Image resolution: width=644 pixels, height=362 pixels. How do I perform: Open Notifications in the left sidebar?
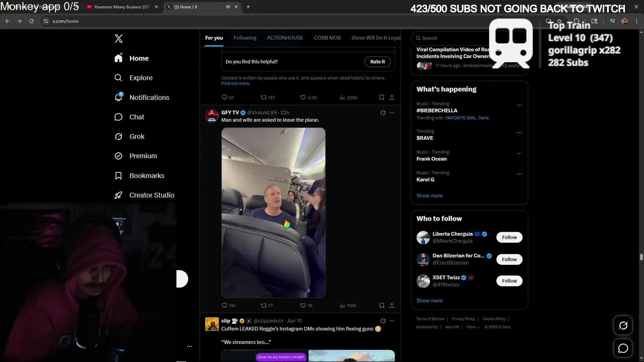(x=142, y=98)
